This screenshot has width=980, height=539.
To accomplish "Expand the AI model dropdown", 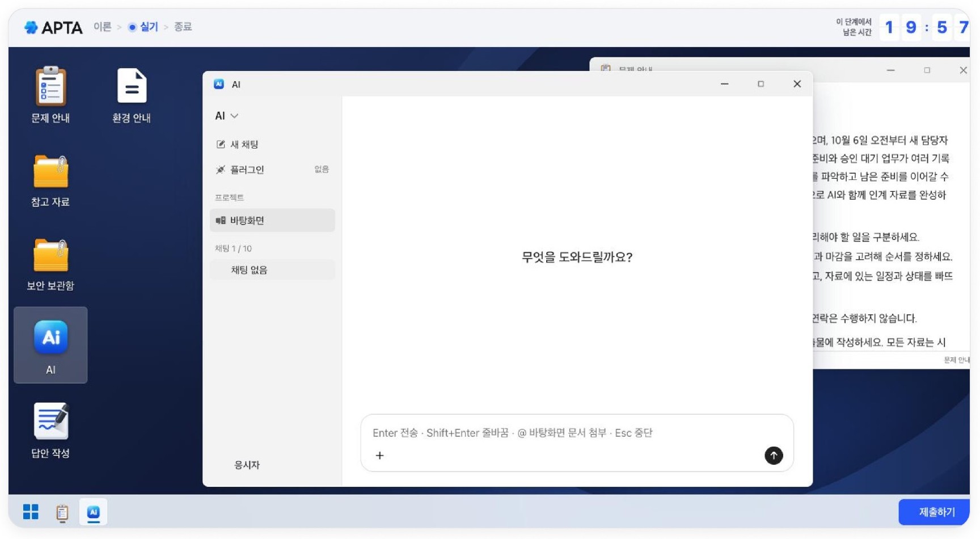I will point(226,116).
